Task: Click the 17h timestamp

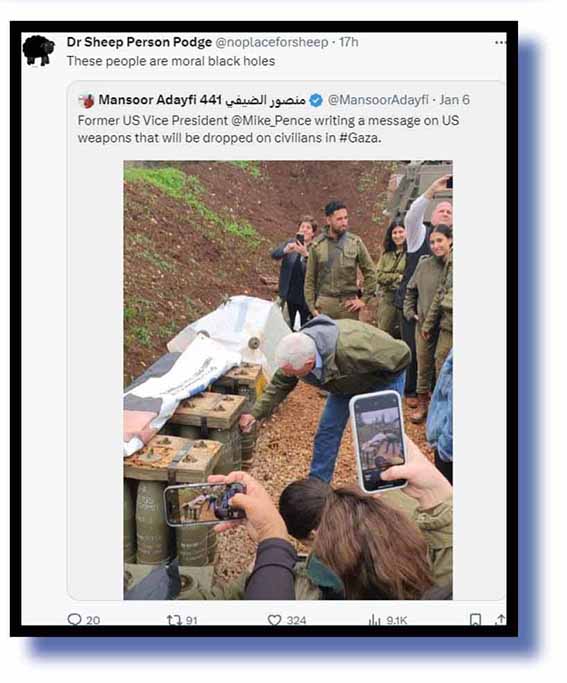Action: click(x=348, y=42)
